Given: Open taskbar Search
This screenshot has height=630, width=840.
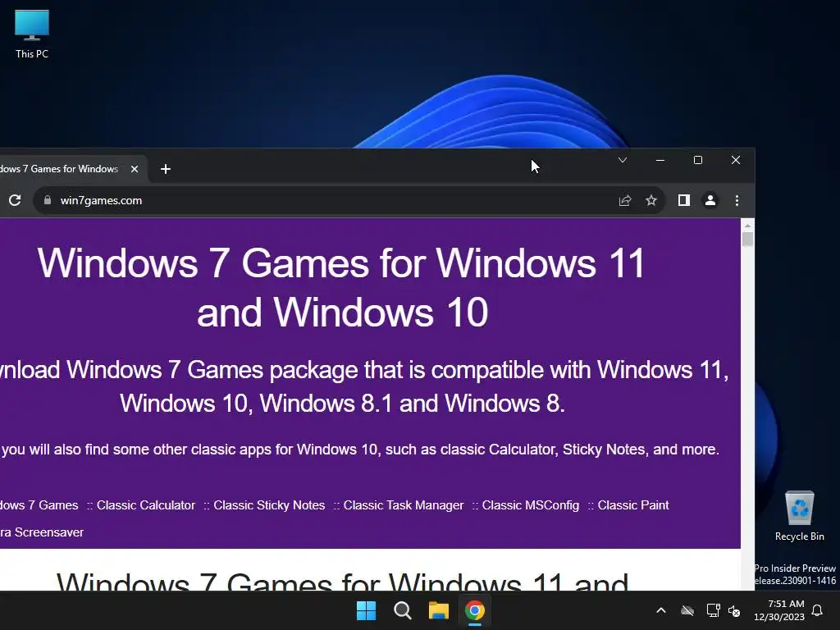Looking at the screenshot, I should tap(402, 610).
